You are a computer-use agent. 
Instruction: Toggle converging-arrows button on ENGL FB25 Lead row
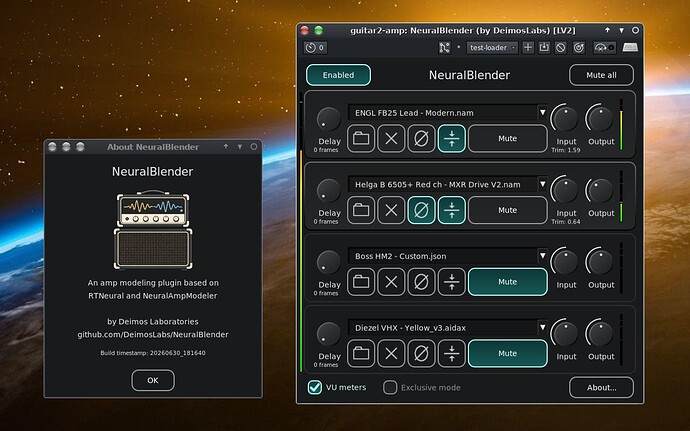click(x=451, y=139)
